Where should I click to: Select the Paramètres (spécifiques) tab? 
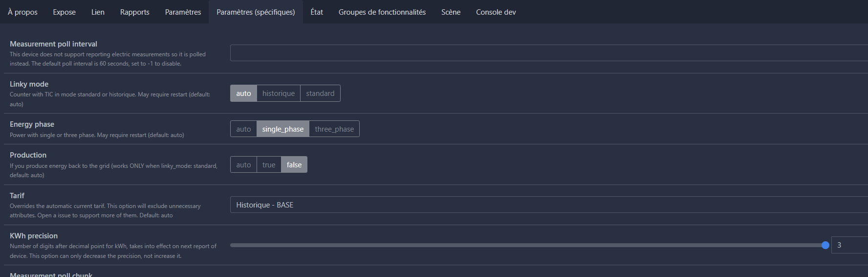(x=256, y=12)
